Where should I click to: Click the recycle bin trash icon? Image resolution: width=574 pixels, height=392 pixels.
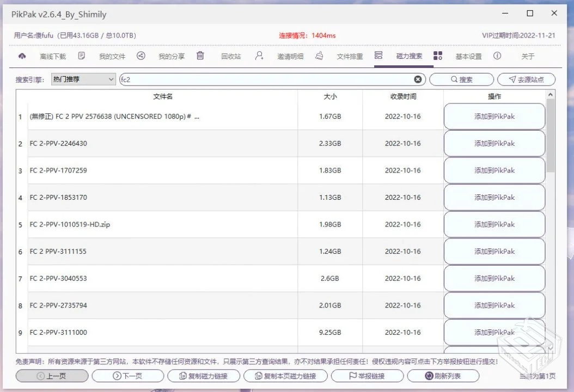pos(200,56)
